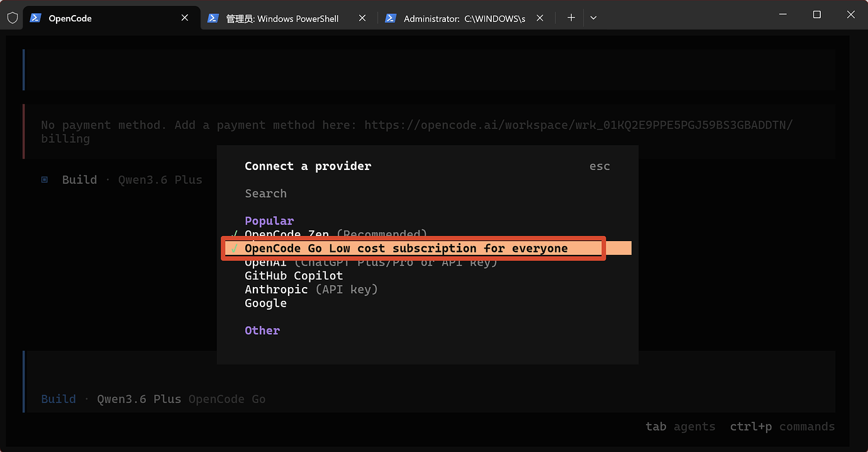Select OpenCode Go low cost subscription
The height and width of the screenshot is (452, 868).
tap(428, 248)
